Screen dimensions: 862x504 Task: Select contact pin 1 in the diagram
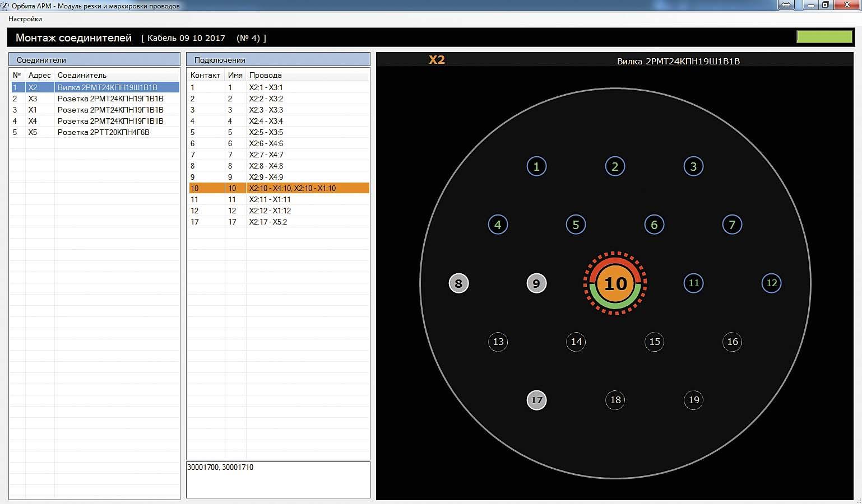coord(536,166)
